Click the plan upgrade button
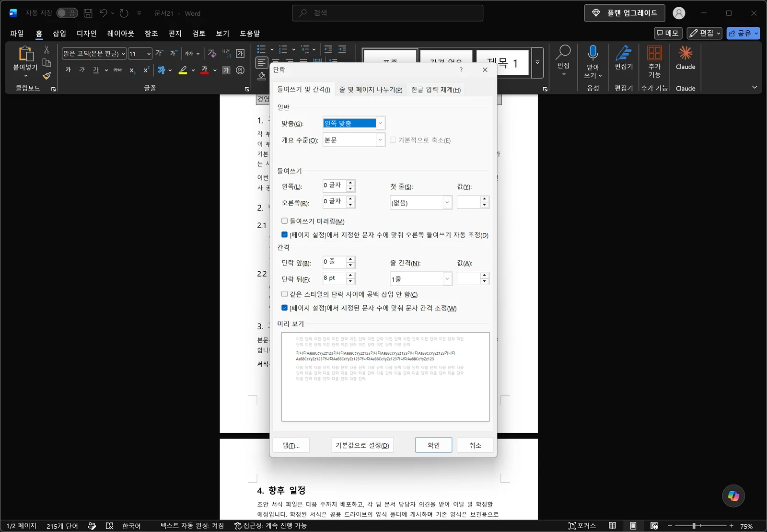Screen dimensions: 767x532 pos(624,13)
